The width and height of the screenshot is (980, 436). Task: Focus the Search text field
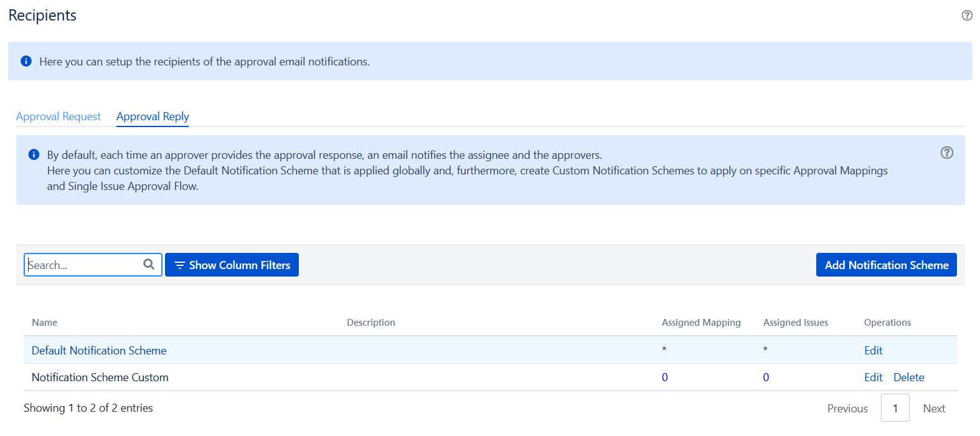coord(84,265)
